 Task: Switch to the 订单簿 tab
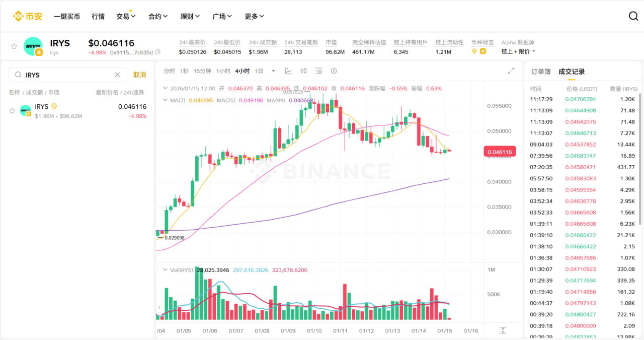541,72
